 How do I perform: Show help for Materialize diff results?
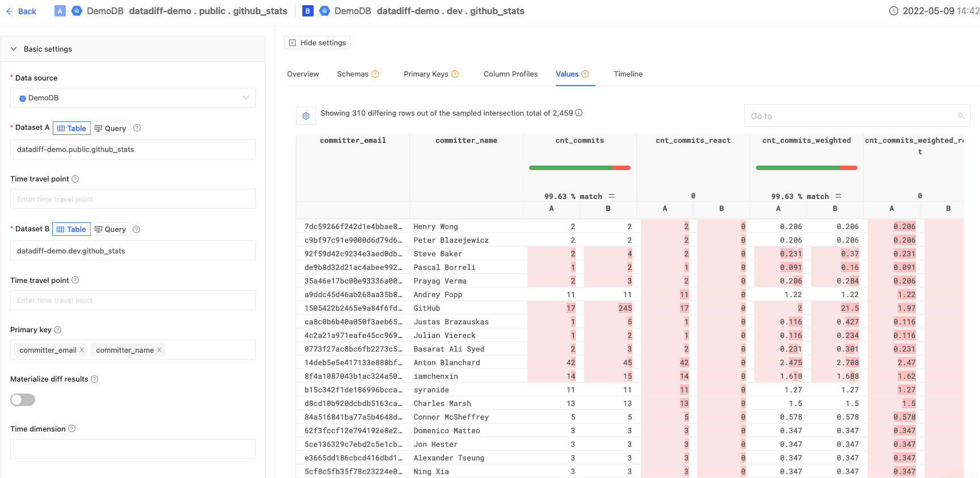(95, 379)
